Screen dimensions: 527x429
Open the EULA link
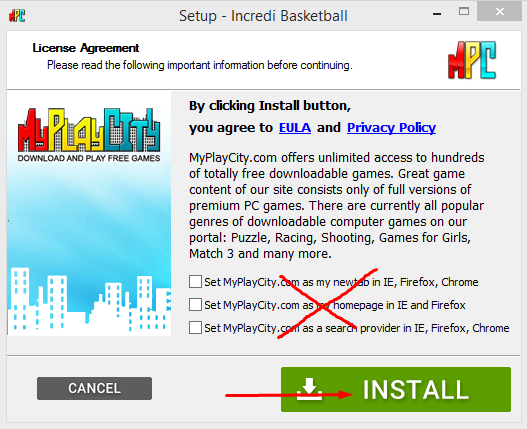295,128
